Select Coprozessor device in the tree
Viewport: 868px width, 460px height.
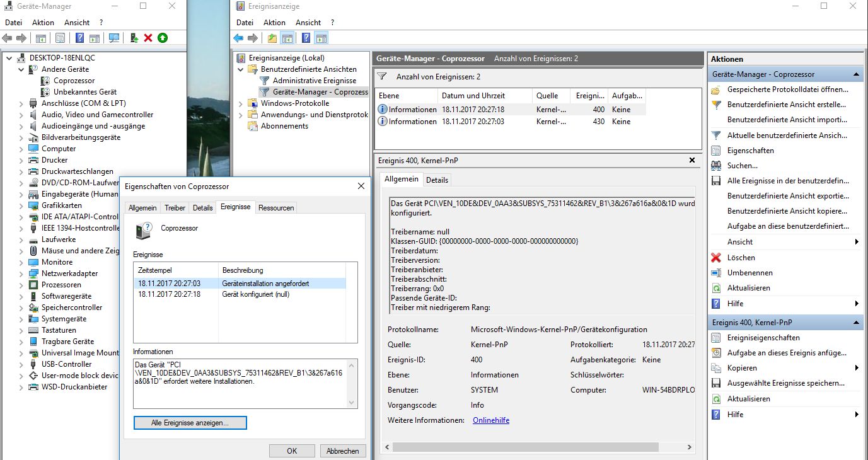(74, 81)
